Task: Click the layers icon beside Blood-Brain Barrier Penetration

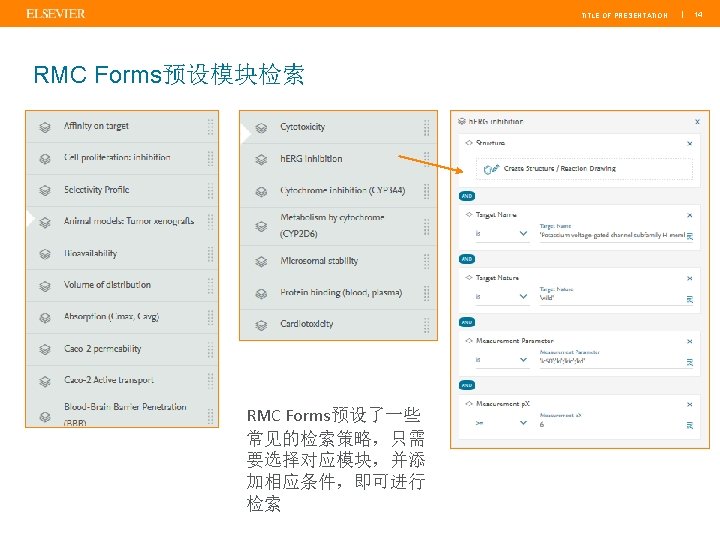Action: 45,416
